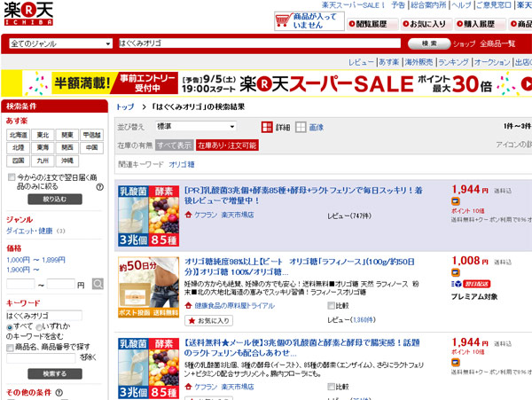Check 比較 box for the オリゴ糖 product
Viewport: 532px width, 400px height.
(x=331, y=306)
